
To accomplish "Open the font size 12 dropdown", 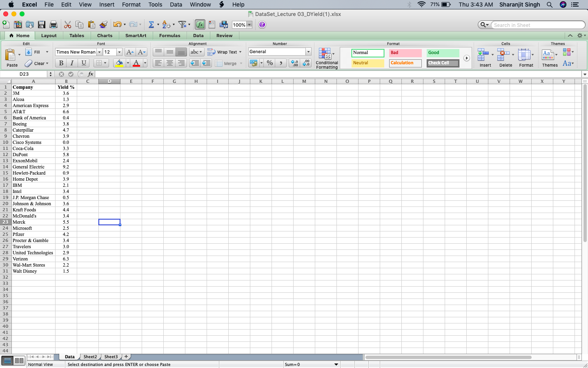I will pyautogui.click(x=119, y=52).
